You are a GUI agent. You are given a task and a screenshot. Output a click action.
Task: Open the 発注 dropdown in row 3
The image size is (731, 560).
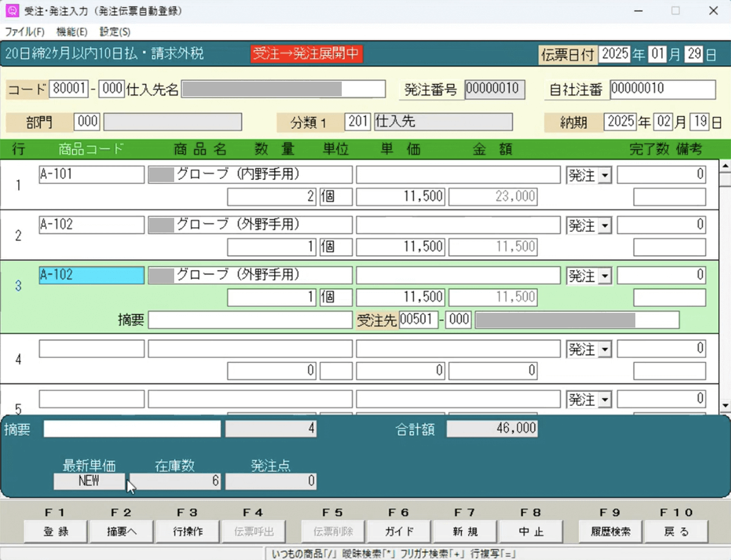tap(605, 276)
